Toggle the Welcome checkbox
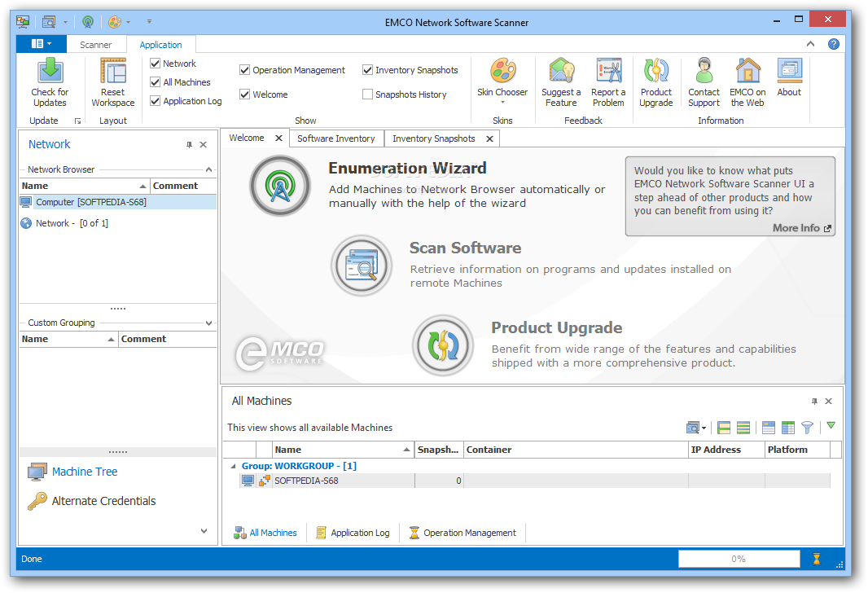This screenshot has width=868, height=593. pyautogui.click(x=244, y=94)
